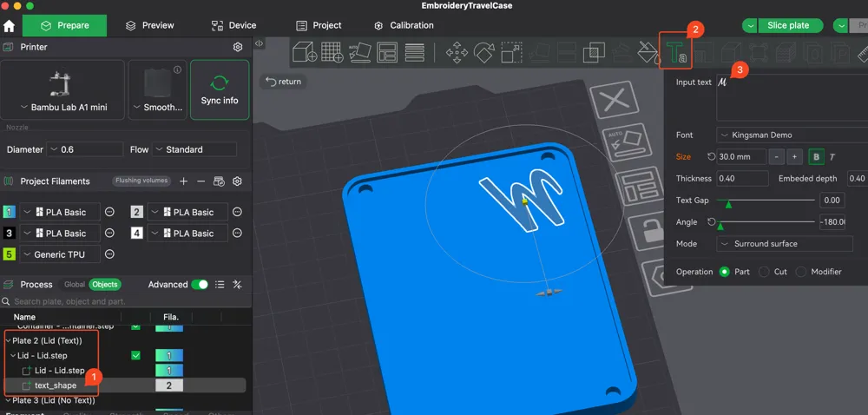This screenshot has height=415, width=868.
Task: Switch to the Preview tab
Action: coord(149,25)
